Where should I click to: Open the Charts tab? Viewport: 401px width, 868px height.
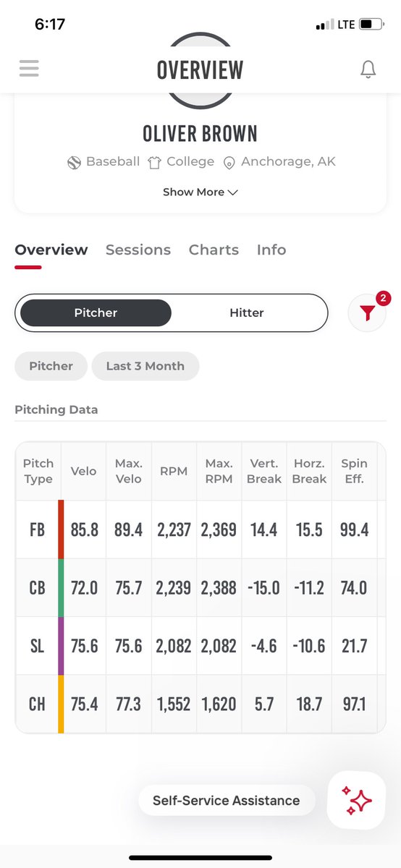214,250
